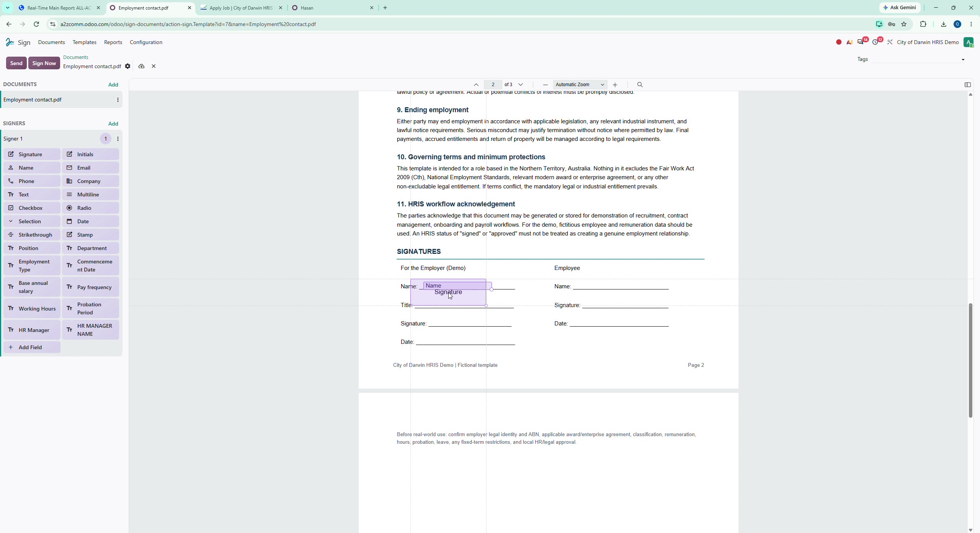Zoom out with the minus icon
The image size is (980, 533).
[546, 85]
